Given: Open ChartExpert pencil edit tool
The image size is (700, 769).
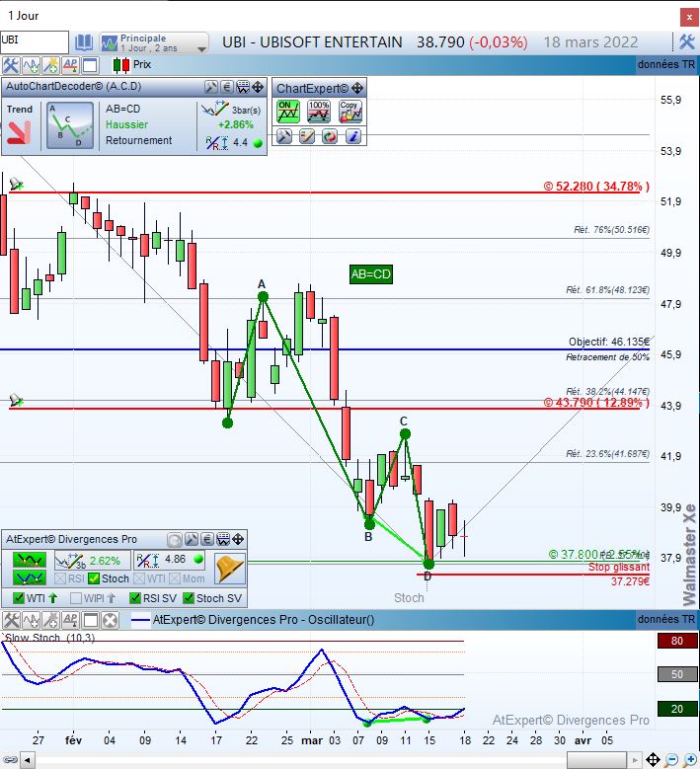Looking at the screenshot, I should pos(307,136).
